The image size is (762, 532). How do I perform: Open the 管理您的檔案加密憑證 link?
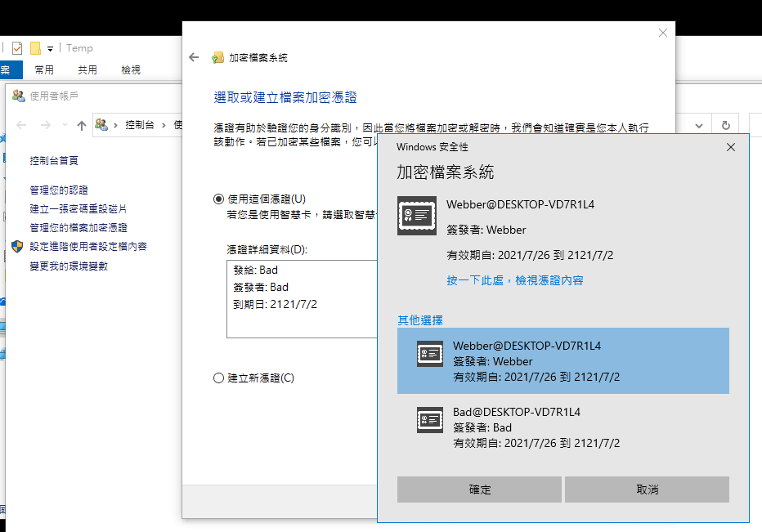click(78, 227)
